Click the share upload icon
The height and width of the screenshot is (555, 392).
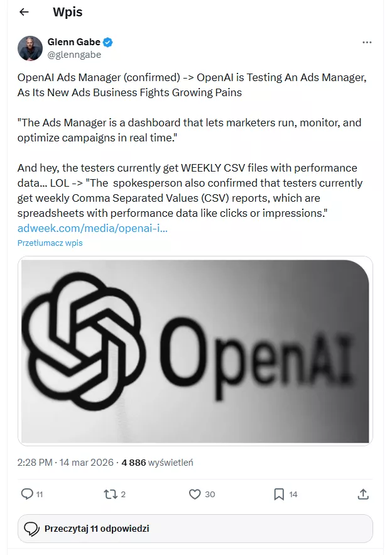[x=362, y=494]
